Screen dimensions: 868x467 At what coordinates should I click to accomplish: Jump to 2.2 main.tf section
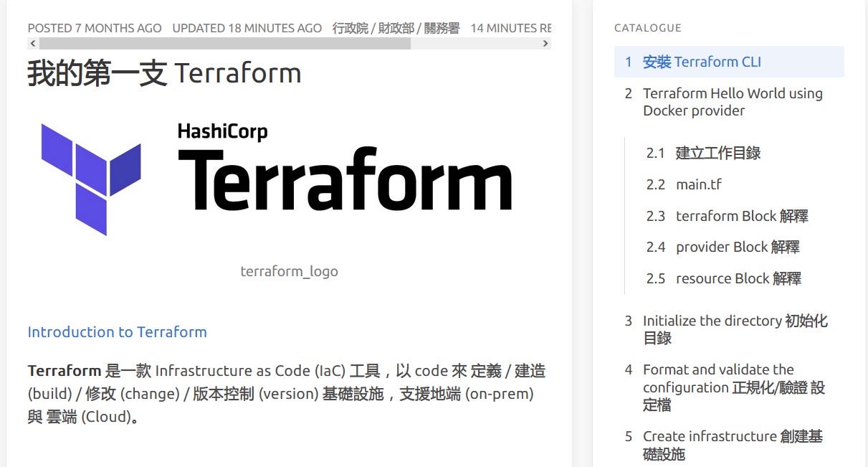(x=684, y=184)
